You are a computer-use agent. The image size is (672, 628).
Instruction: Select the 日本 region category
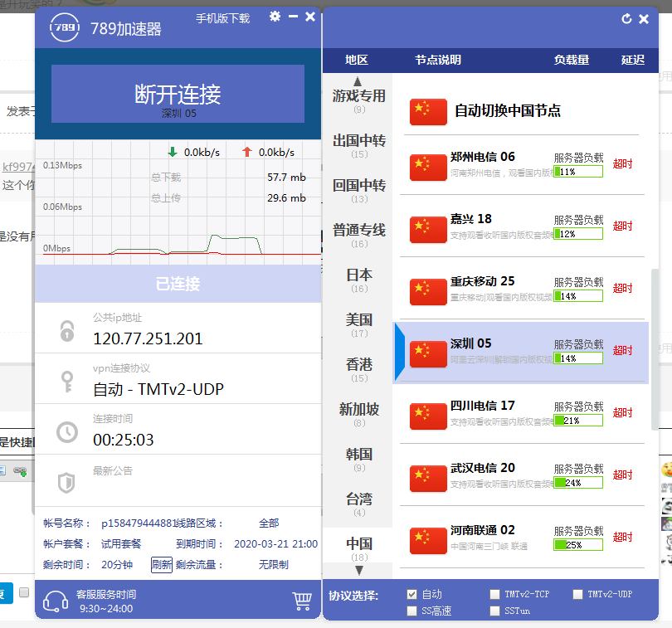click(x=359, y=280)
